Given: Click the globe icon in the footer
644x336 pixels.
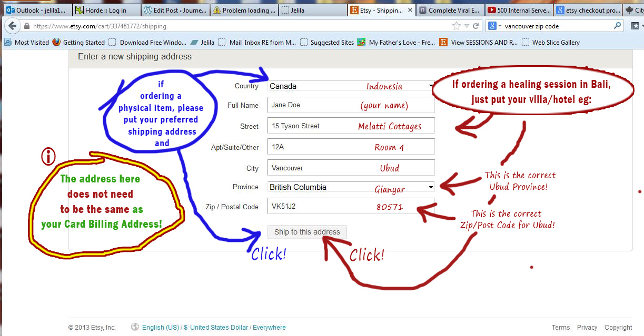Looking at the screenshot, I should [x=135, y=327].
